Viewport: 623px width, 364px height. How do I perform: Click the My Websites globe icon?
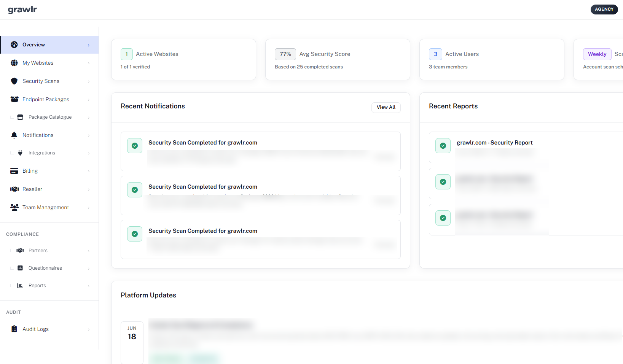pyautogui.click(x=14, y=63)
